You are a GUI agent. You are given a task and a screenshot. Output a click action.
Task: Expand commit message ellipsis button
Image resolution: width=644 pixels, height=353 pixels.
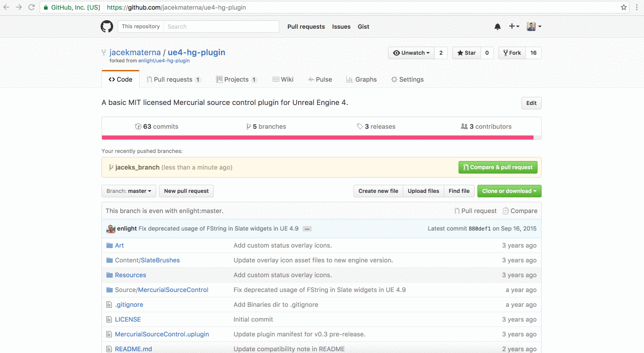[307, 229]
